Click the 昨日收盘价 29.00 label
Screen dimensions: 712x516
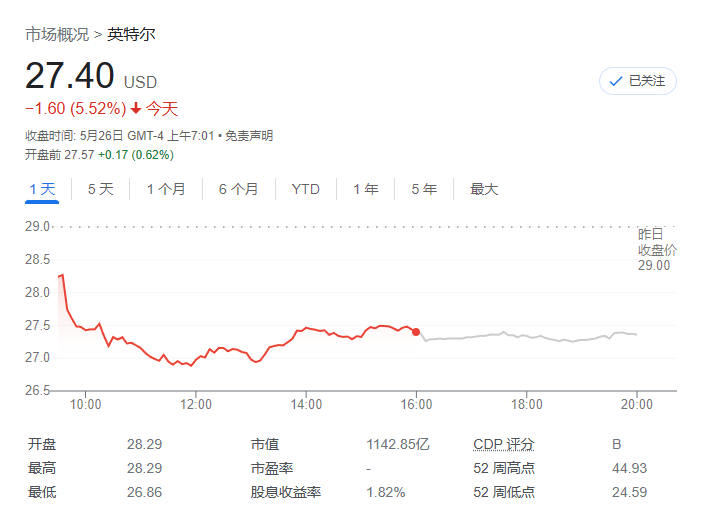tap(656, 250)
